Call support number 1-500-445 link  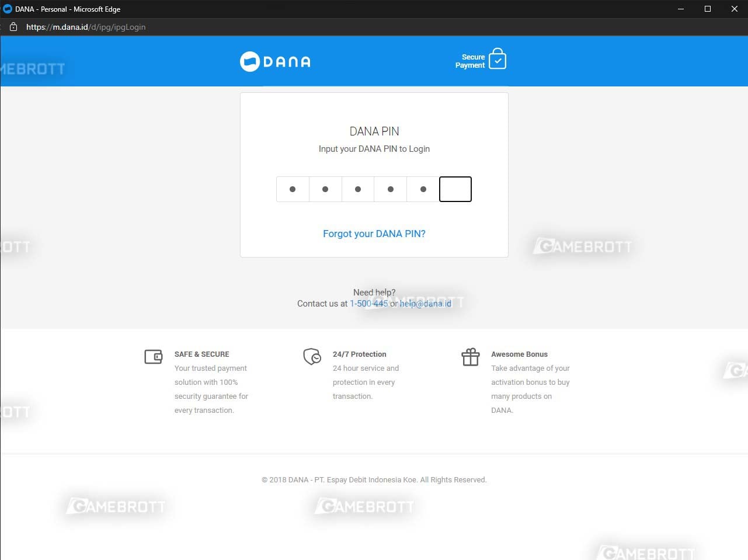368,304
